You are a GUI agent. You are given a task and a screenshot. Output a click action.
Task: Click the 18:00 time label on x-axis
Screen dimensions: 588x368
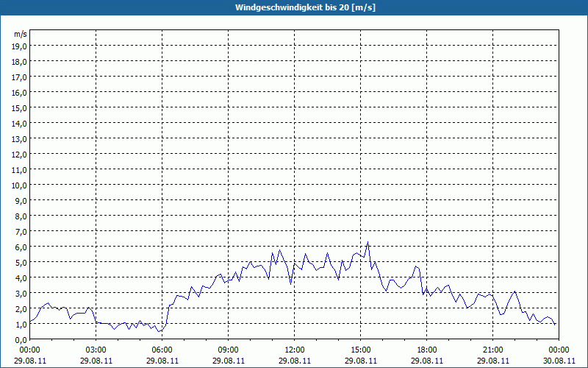427,350
